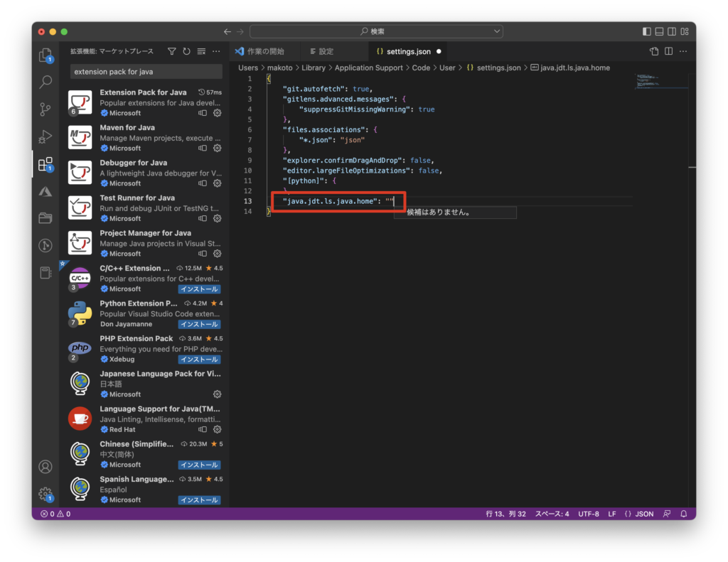The height and width of the screenshot is (562, 728).
Task: Install the PHP Extension Pack
Action: (x=199, y=360)
